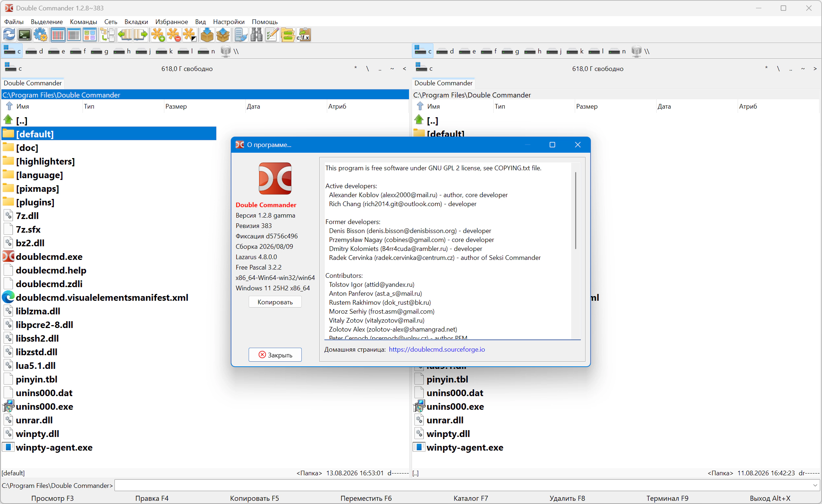The height and width of the screenshot is (504, 822).
Task: Open Options via the gear toolbar icon
Action: [x=41, y=35]
